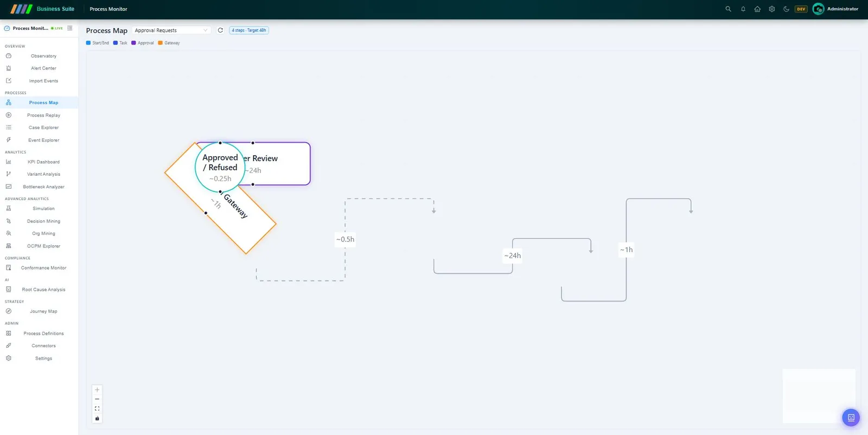Open the Variant Analysis link
Screen dimensions: 868x435
coord(44,174)
